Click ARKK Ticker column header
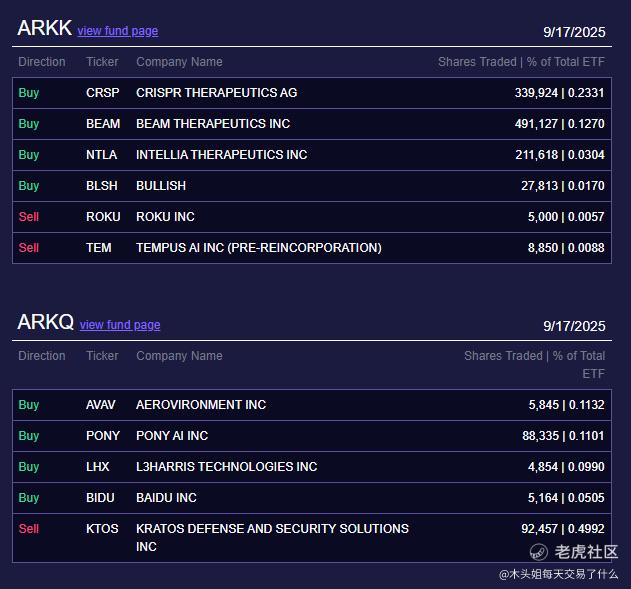Image resolution: width=631 pixels, height=589 pixels. point(102,62)
